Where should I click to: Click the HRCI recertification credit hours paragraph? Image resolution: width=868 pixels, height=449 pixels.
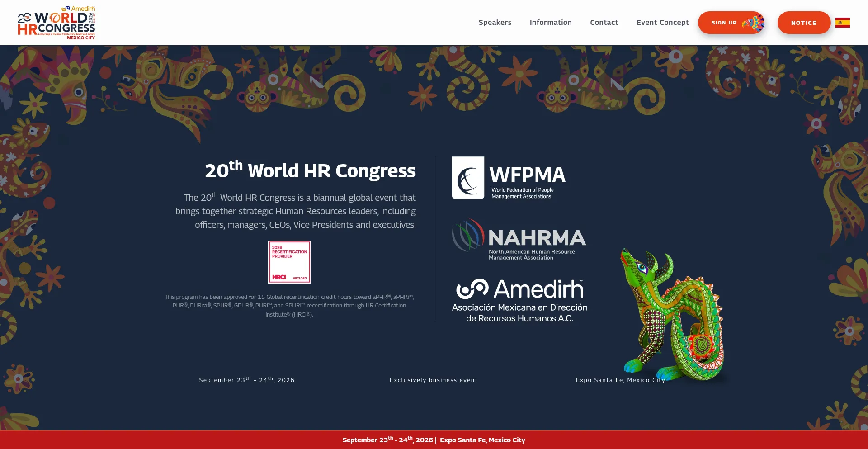tap(289, 306)
